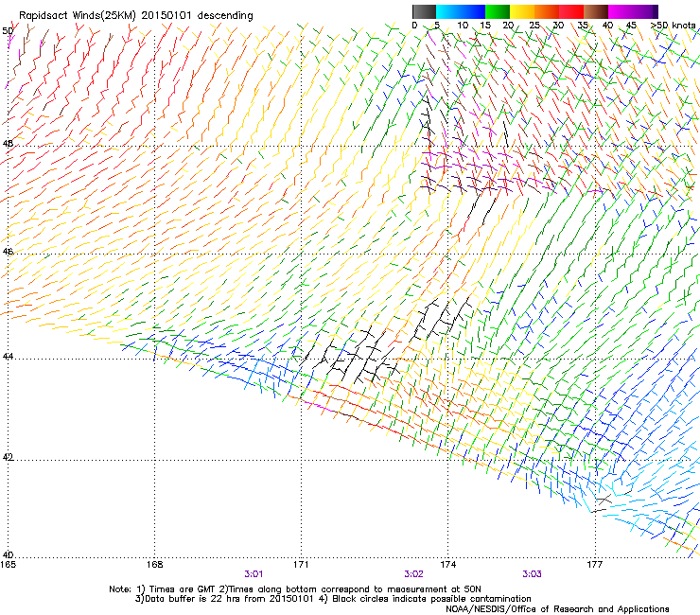Click the Rapidscat Winds(25KM) title text
Screen dimensions: 700x615
pyautogui.click(x=135, y=16)
